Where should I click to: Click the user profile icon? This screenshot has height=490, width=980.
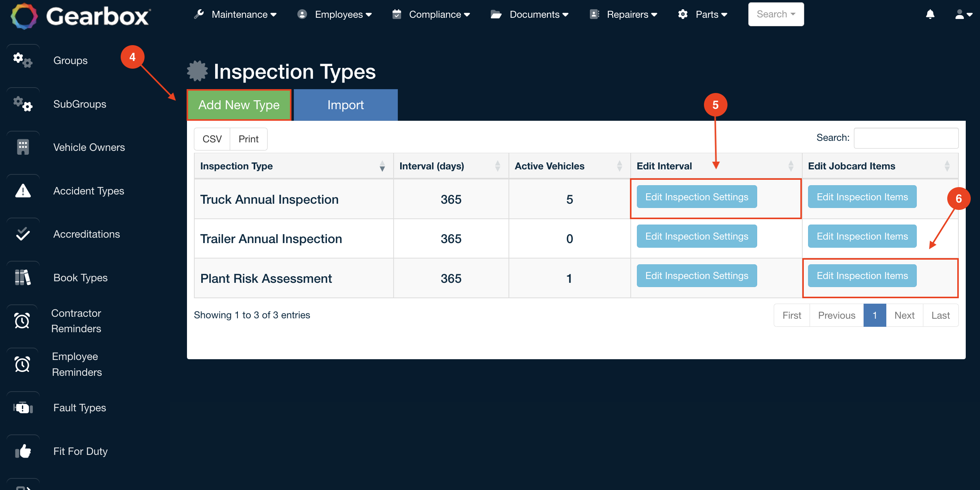[x=960, y=14]
